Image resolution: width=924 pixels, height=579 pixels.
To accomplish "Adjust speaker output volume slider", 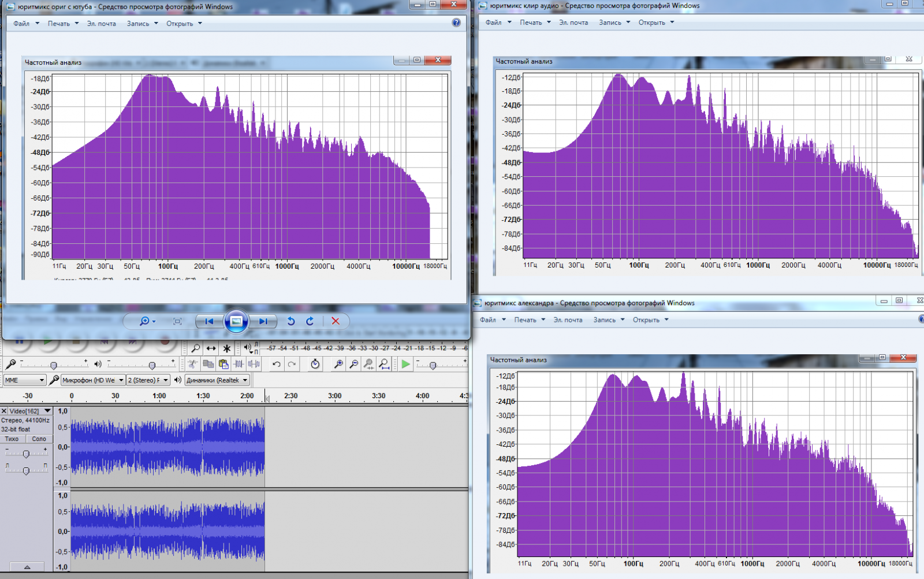I will click(x=152, y=365).
